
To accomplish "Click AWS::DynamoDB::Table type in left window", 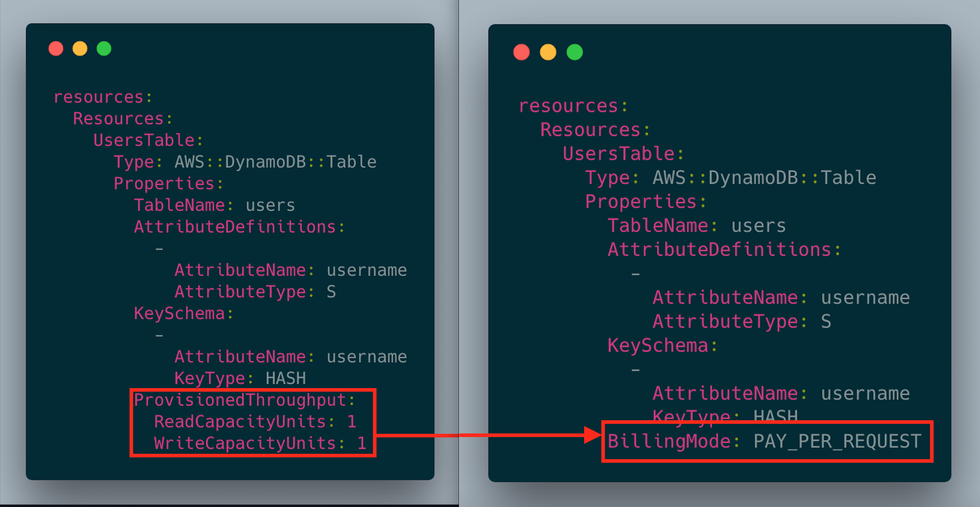I will 276,162.
